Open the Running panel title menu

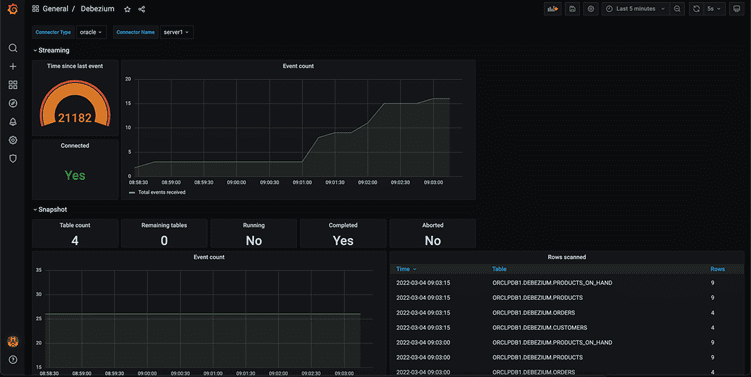coord(253,225)
